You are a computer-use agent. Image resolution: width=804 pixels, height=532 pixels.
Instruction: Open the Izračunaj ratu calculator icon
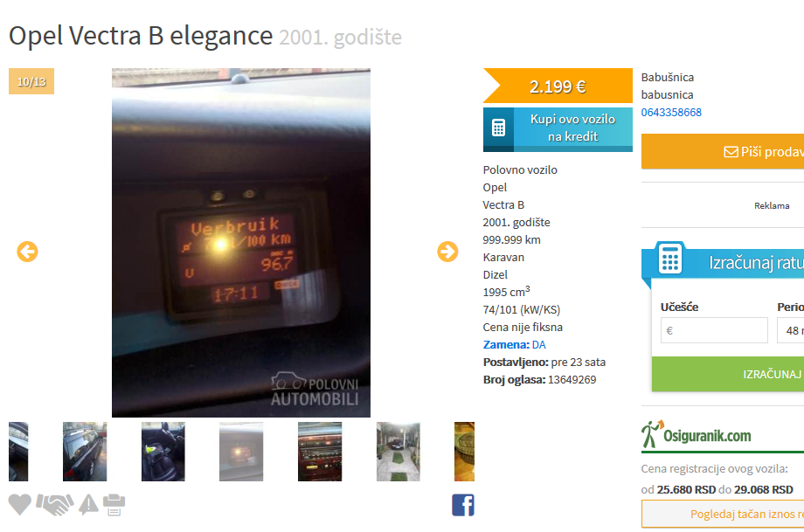[670, 259]
